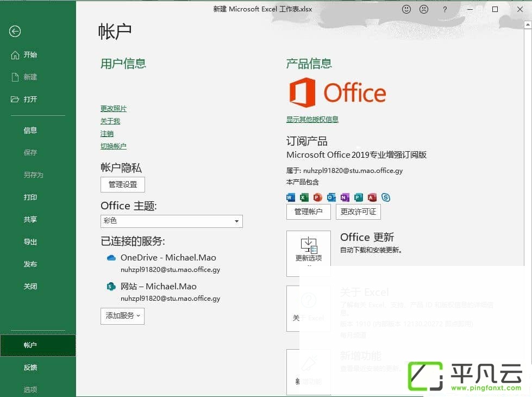Viewport: 532px width, 397px height.
Task: Click the 关于我 link
Action: coord(110,121)
